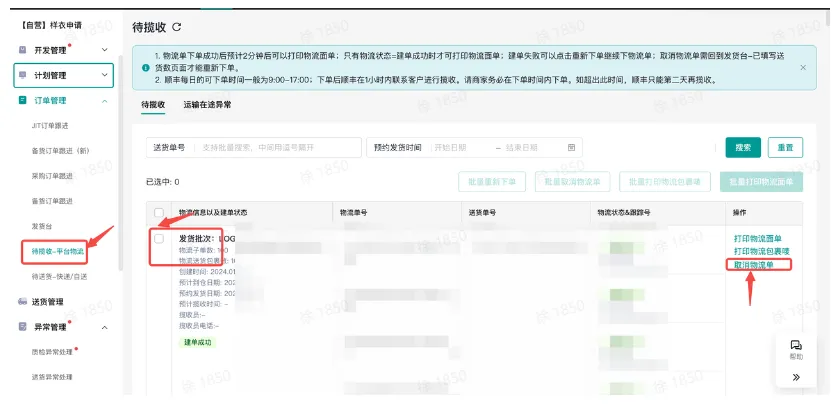Open 待揽收-平台物流 in the sidebar
Screen dimensions: 837x417
click(x=58, y=251)
